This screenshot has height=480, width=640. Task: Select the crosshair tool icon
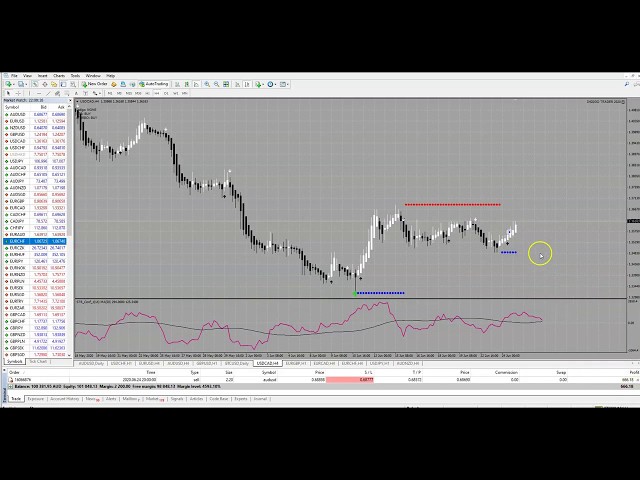coord(19,93)
